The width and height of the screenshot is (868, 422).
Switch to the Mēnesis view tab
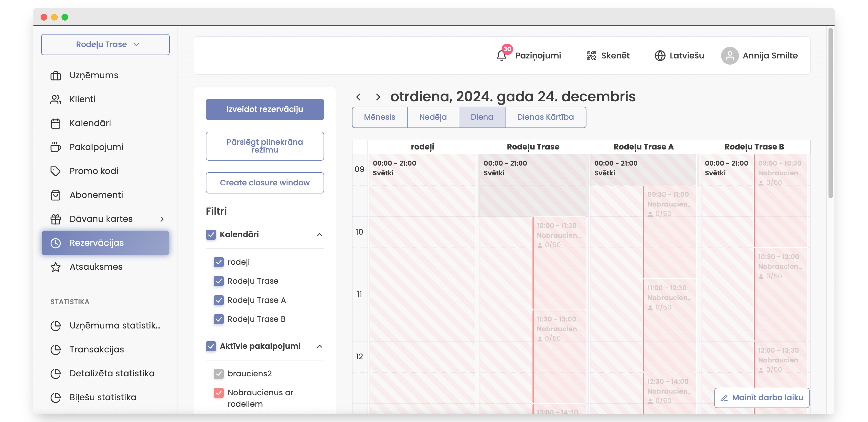coord(379,117)
